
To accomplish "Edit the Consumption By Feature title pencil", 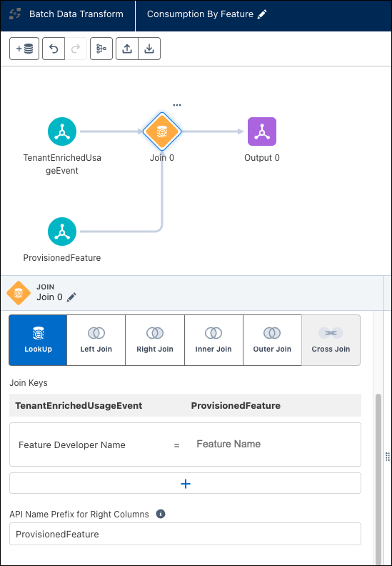I will (x=262, y=14).
